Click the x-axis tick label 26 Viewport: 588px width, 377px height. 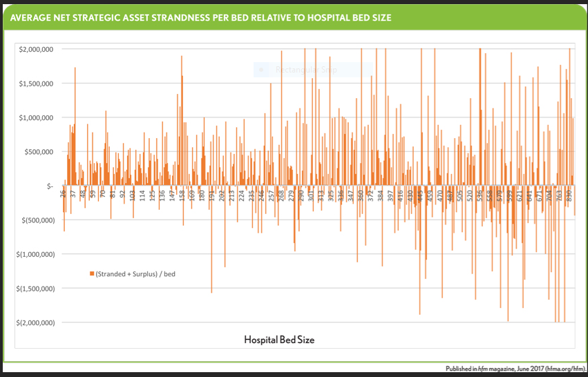63,196
